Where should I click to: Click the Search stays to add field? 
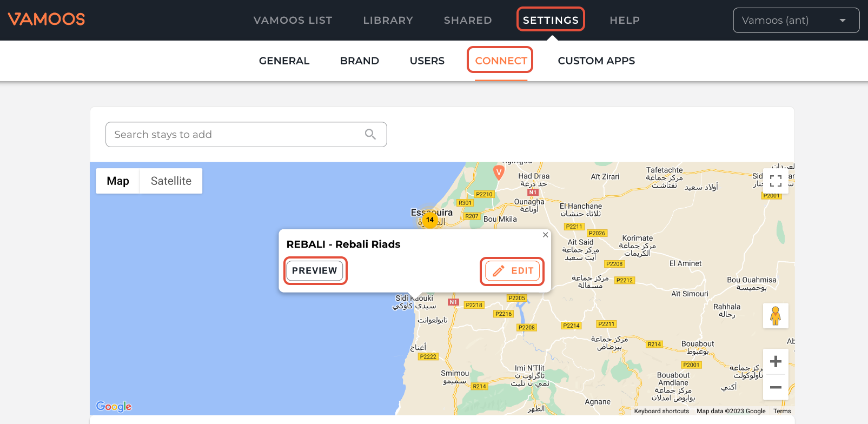(x=235, y=135)
